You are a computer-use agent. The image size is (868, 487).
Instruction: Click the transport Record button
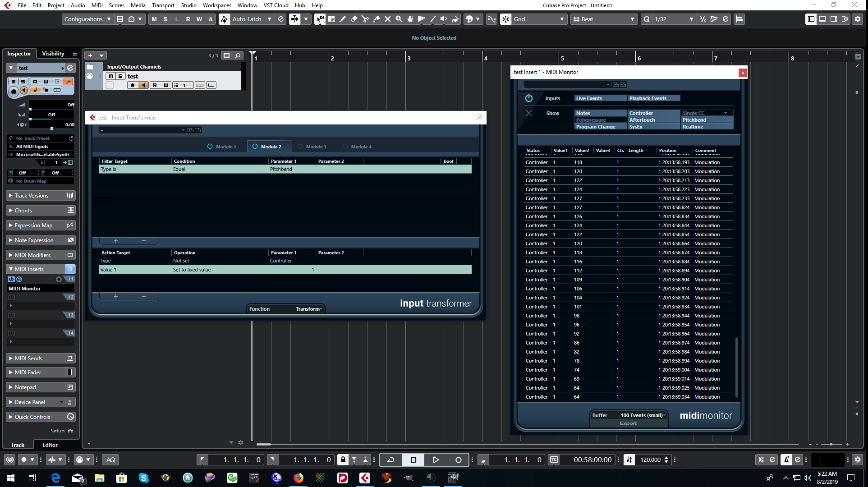pyautogui.click(x=458, y=460)
